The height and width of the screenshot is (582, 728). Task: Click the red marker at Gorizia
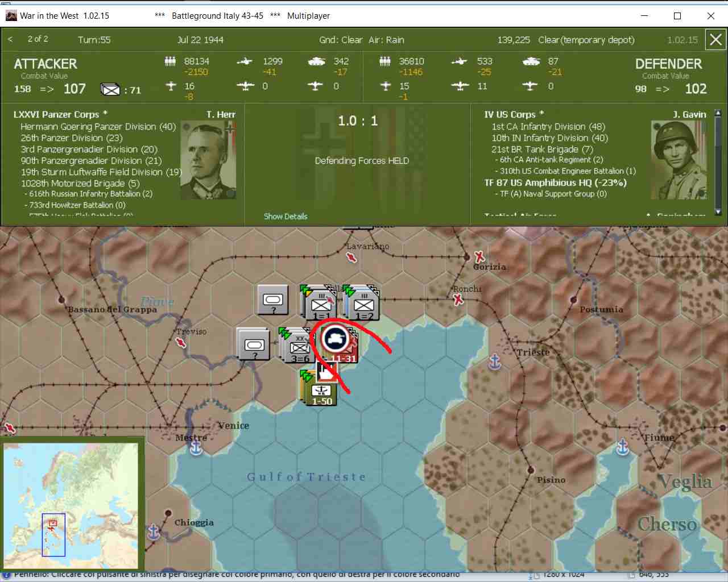[x=480, y=256]
